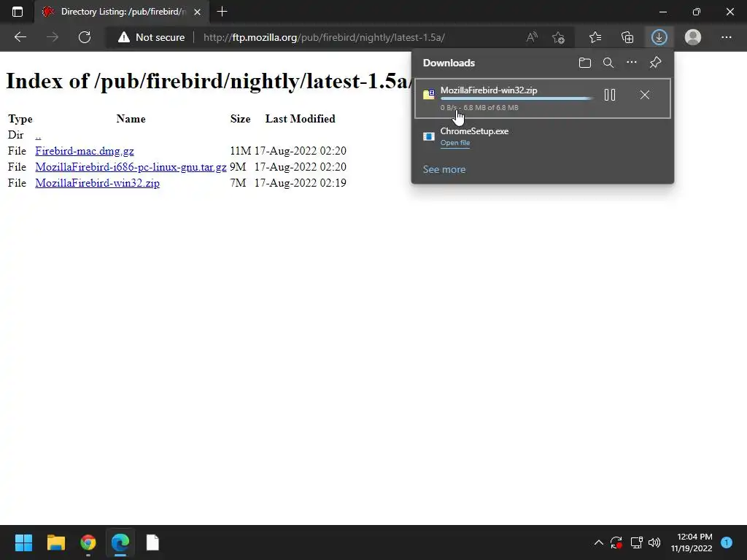Image resolution: width=747 pixels, height=560 pixels.
Task: Click the Size column header
Action: tap(240, 119)
